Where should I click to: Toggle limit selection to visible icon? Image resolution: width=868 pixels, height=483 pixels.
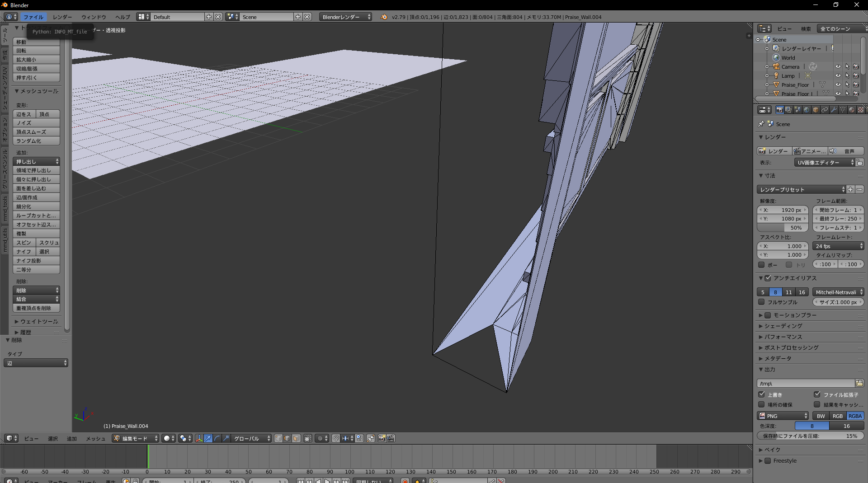(x=308, y=438)
